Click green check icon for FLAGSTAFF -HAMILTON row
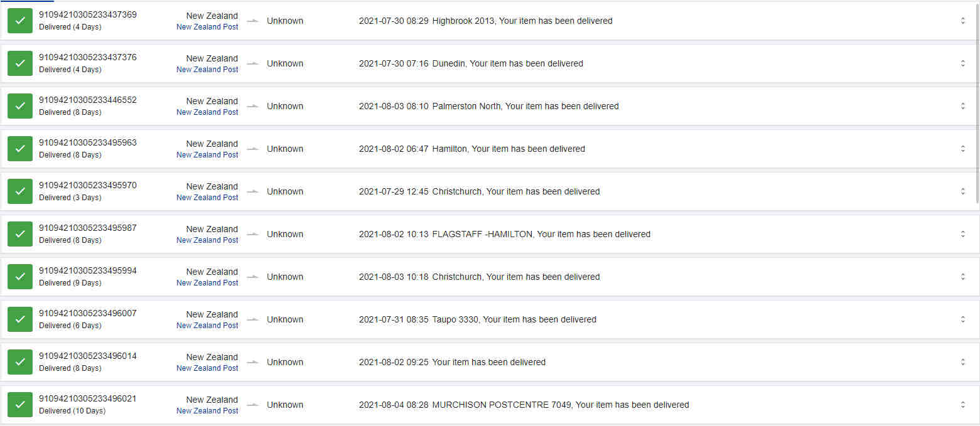The height and width of the screenshot is (426, 980). pos(20,234)
